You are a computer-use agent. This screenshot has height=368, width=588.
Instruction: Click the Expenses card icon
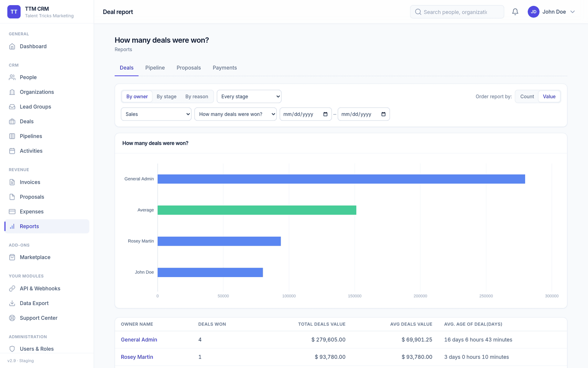(x=12, y=212)
